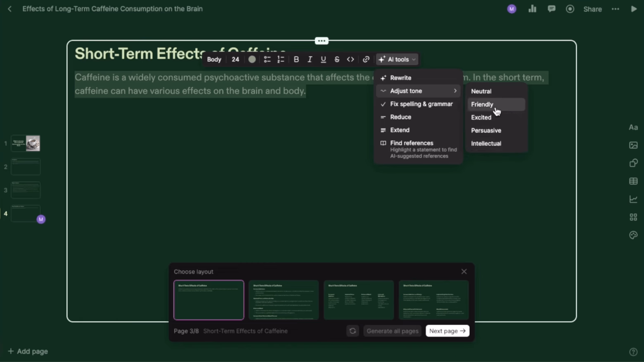Open the text styles Aa panel
The width and height of the screenshot is (644, 362).
click(x=633, y=127)
